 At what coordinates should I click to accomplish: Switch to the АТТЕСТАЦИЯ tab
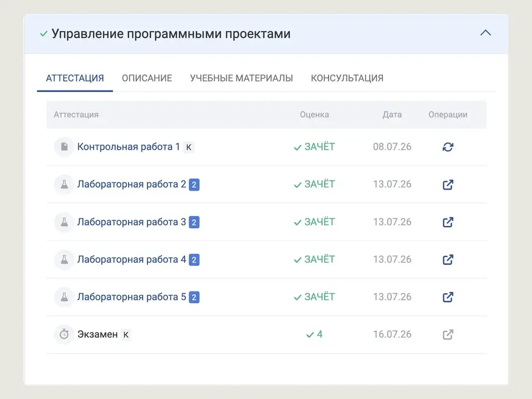tap(75, 78)
